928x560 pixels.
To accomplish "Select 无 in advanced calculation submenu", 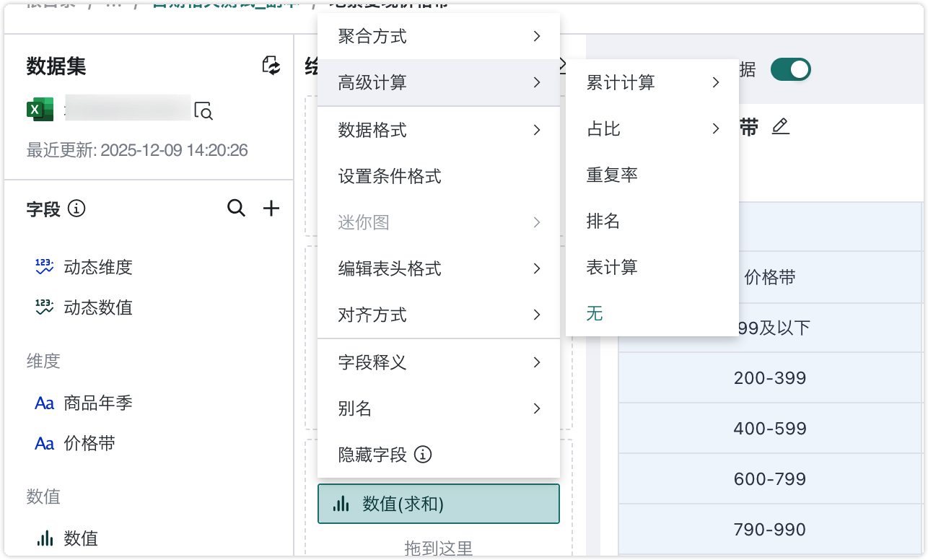I will pos(652,313).
